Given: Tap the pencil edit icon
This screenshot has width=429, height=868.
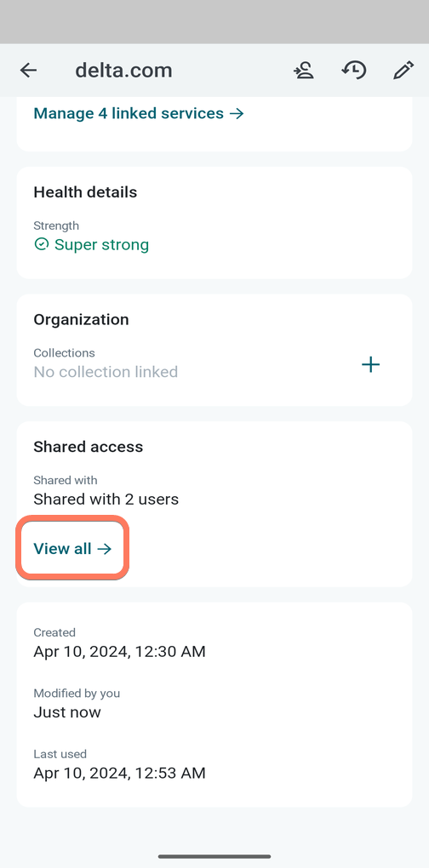Looking at the screenshot, I should coord(403,71).
